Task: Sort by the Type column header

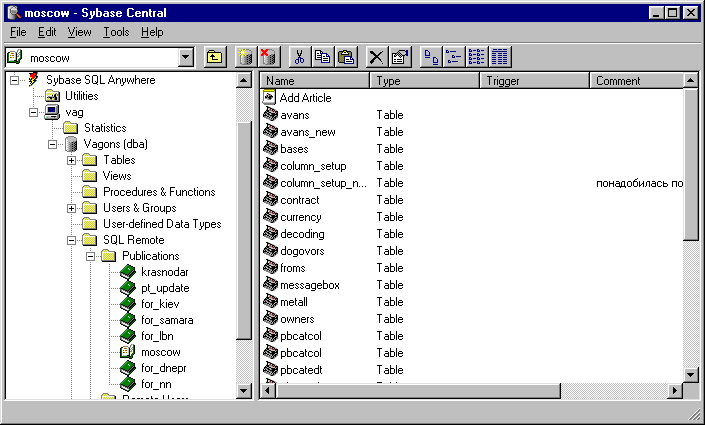Action: point(424,81)
